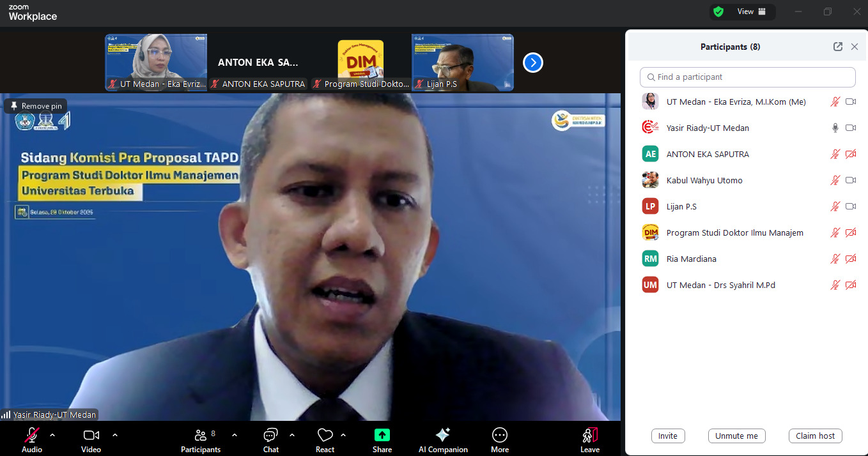This screenshot has height=456, width=868.
Task: Click the Claim host button
Action: pyautogui.click(x=815, y=436)
